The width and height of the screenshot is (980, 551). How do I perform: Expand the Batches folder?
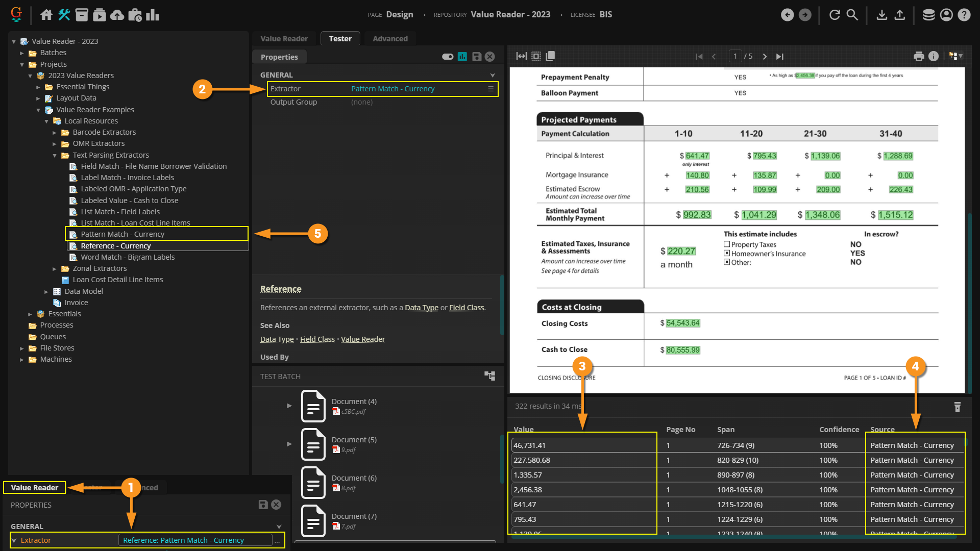tap(22, 53)
